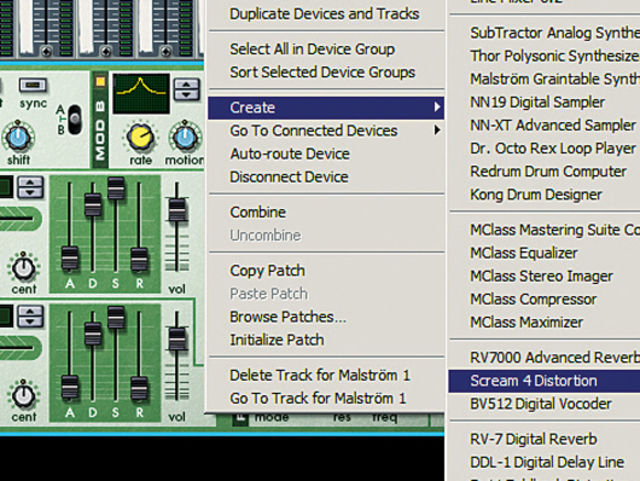This screenshot has height=481, width=640.
Task: Adjust the Mod B rate knob
Action: [140, 137]
